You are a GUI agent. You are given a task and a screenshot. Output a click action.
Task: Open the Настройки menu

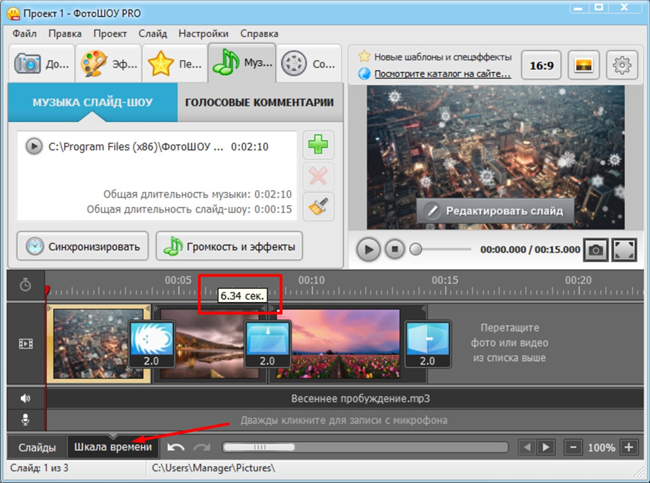tap(203, 34)
